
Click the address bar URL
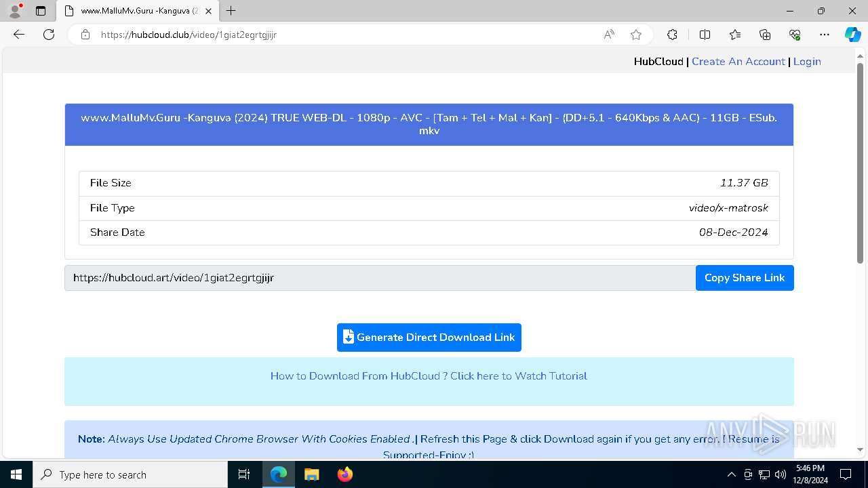coord(189,35)
